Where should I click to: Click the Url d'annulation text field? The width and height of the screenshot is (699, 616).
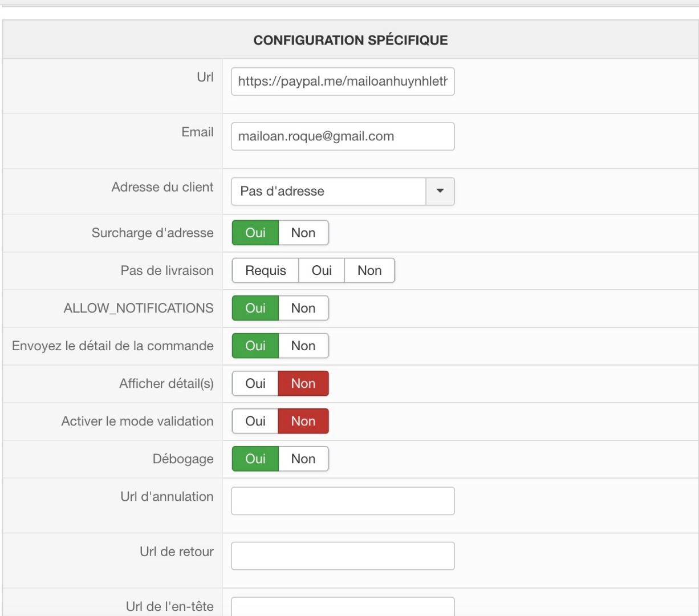[x=343, y=501]
